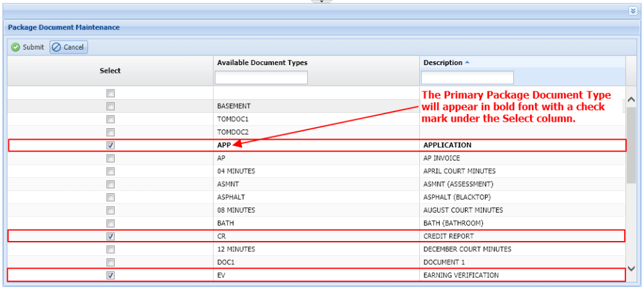This screenshot has width=644, height=290.
Task: Click the vertical scrollbar thumb
Action: (632, 144)
